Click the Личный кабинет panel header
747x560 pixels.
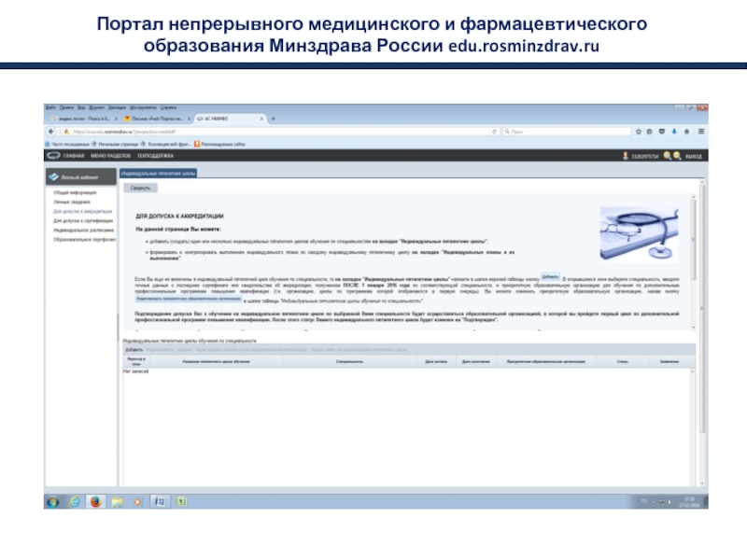[81, 176]
